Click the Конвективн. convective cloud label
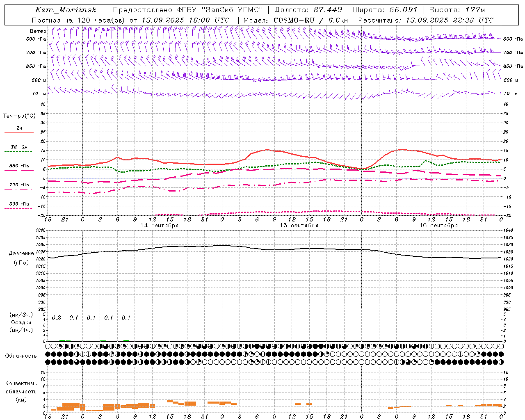 point(21,383)
